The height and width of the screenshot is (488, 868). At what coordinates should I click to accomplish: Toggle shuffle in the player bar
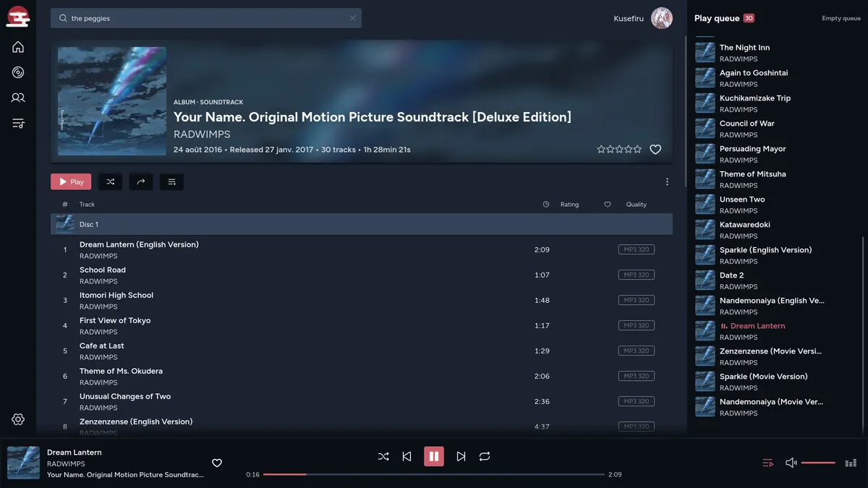click(383, 456)
